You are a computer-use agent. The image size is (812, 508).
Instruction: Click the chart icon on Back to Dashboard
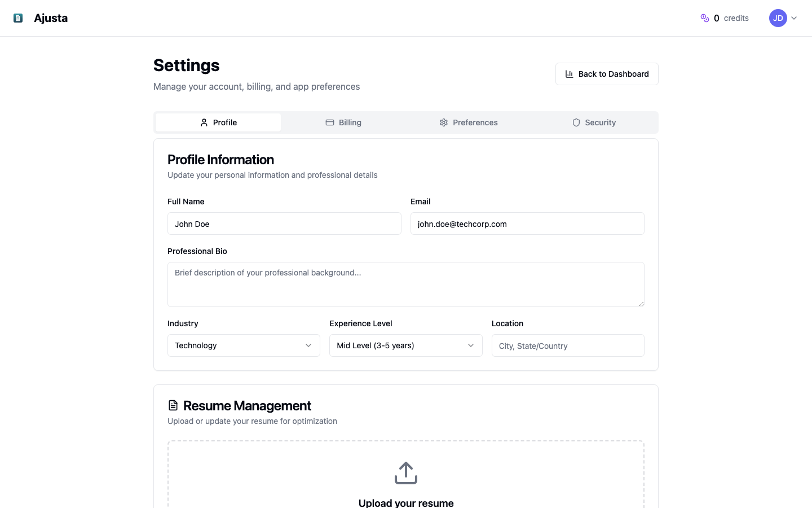point(568,74)
